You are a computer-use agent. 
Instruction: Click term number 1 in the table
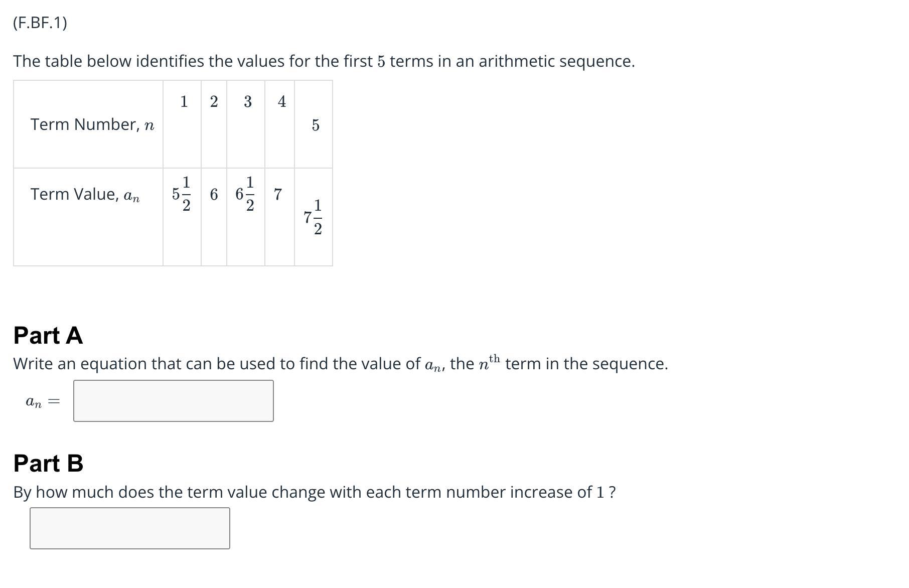tap(184, 102)
